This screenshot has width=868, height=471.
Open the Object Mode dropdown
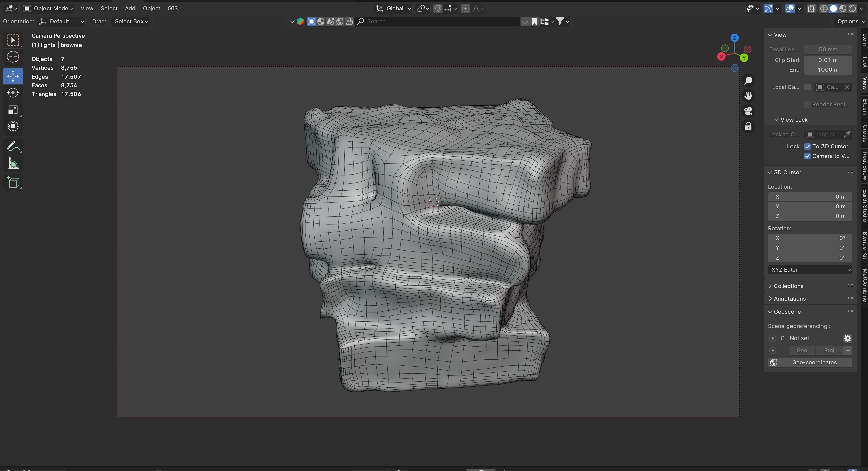48,8
